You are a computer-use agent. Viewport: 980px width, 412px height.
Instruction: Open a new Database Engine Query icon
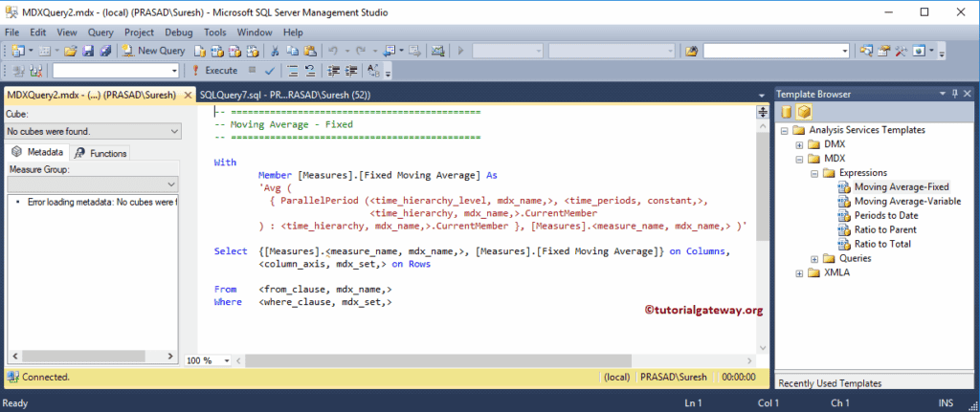coord(199,51)
